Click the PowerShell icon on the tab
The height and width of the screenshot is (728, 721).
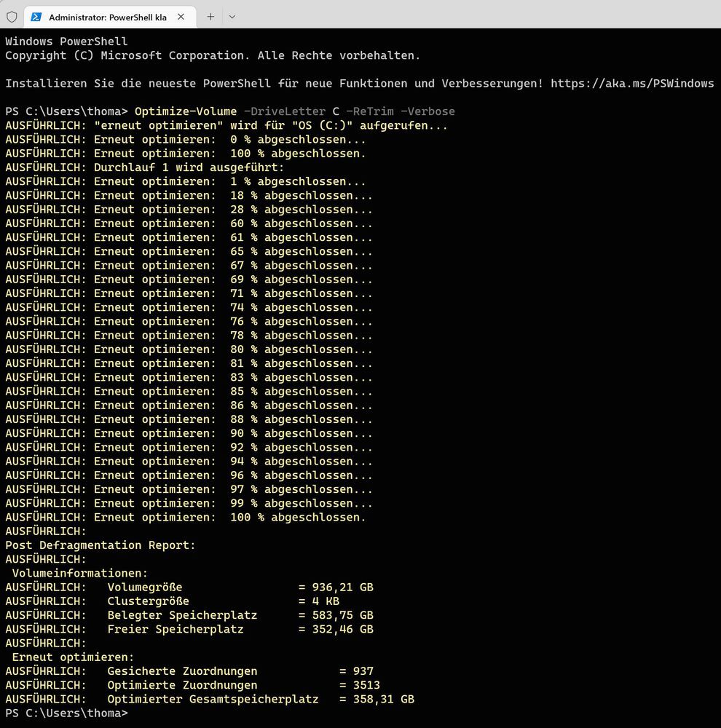coord(35,15)
